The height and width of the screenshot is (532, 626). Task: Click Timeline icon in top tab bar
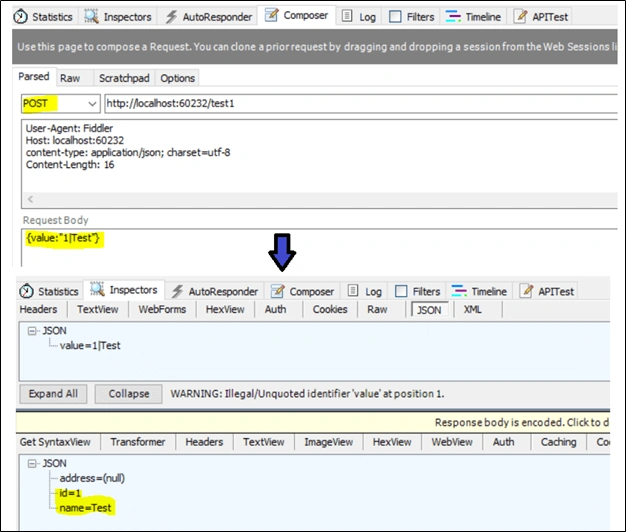453,16
